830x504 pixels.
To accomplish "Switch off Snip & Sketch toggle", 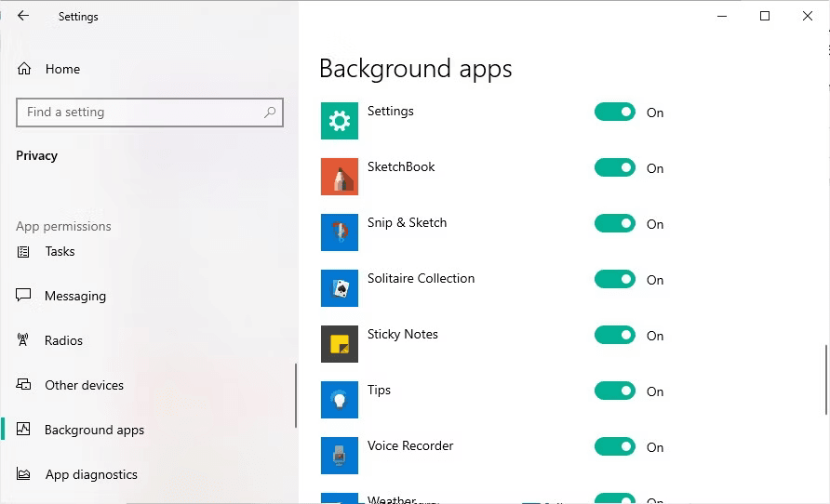I will point(614,224).
